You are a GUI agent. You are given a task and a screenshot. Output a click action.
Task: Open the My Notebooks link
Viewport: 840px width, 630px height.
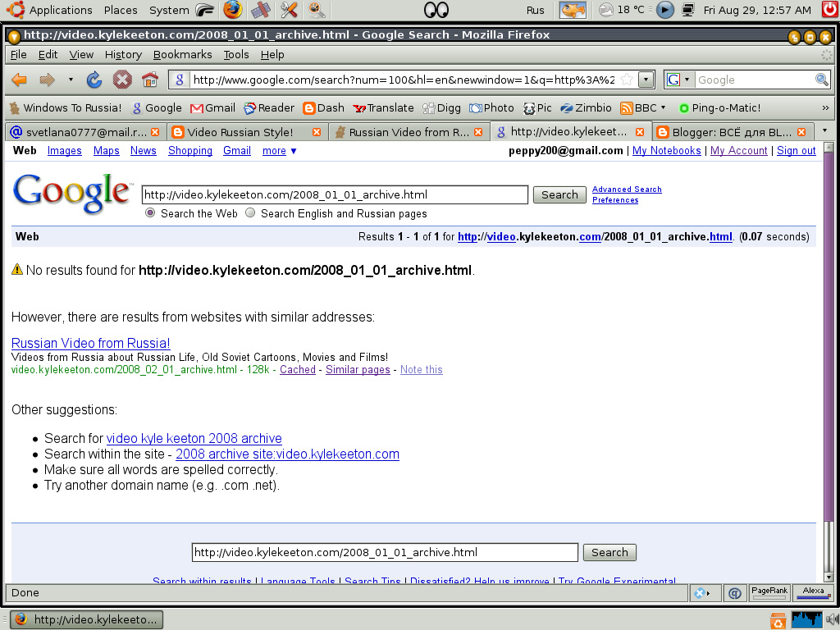click(x=666, y=151)
